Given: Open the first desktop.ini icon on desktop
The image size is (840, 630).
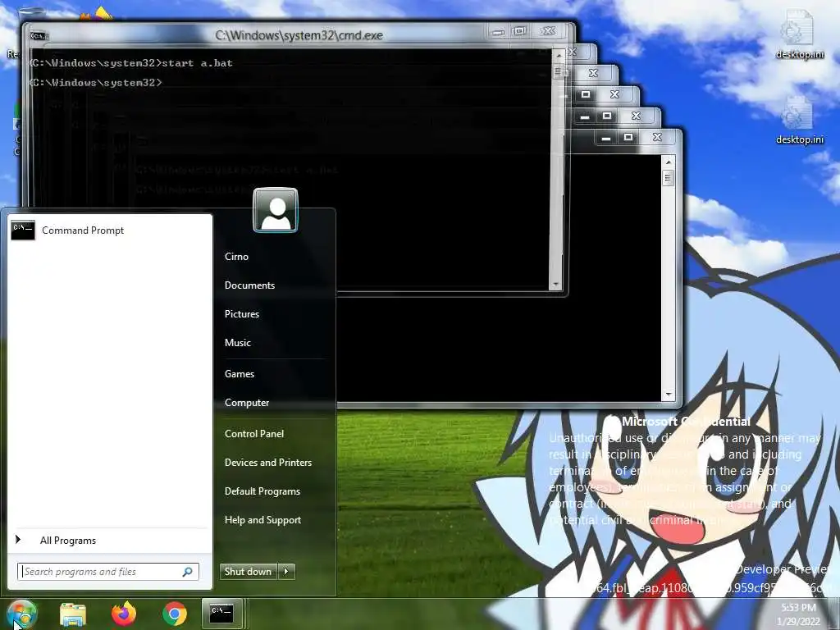Looking at the screenshot, I should click(799, 33).
